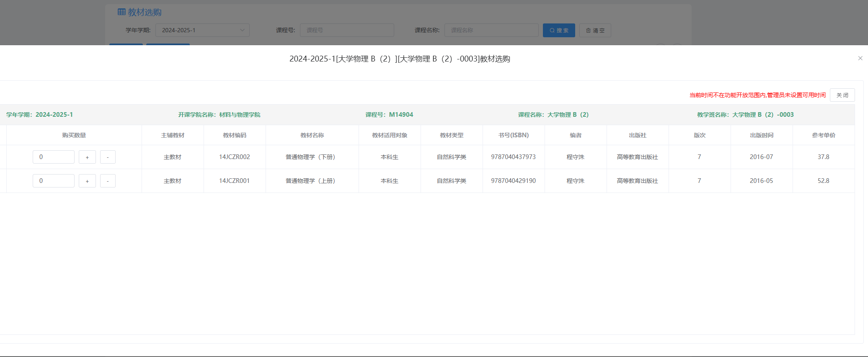868x357 pixels.
Task: Select the 版次 column header
Action: coord(700,135)
